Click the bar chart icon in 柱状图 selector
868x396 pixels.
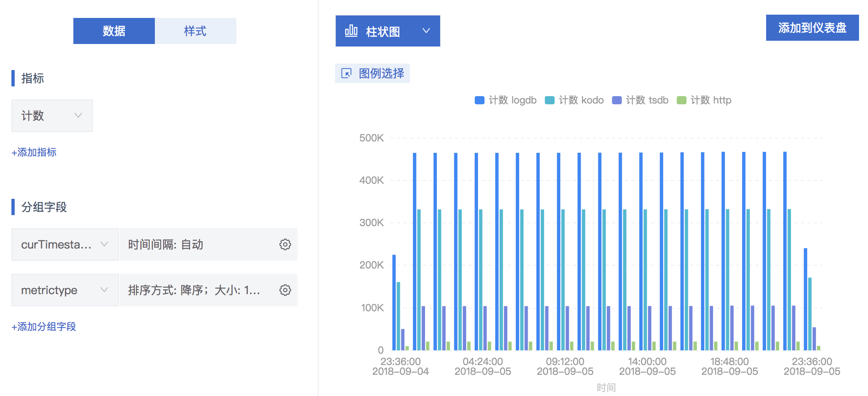[351, 31]
